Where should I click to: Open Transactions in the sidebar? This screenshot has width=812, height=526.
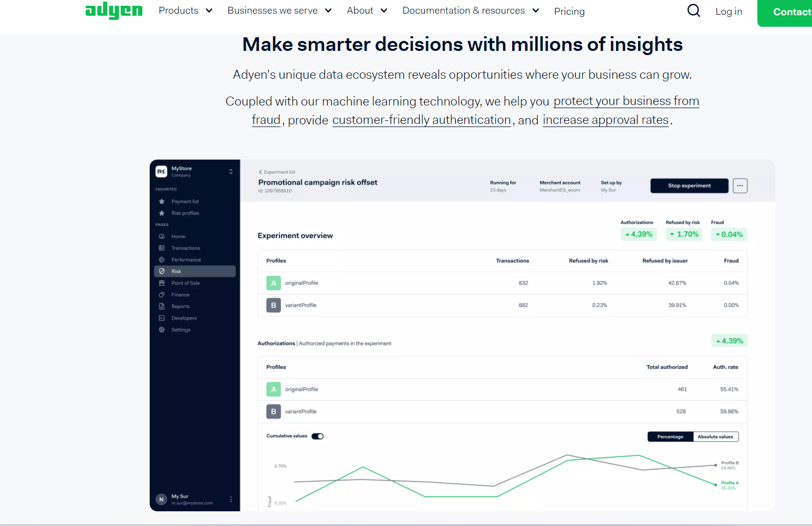(185, 248)
